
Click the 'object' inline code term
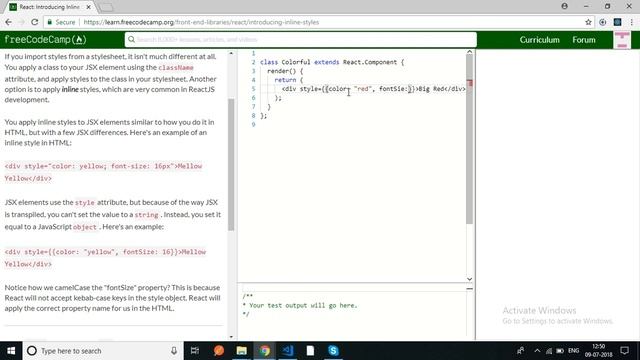pos(85,227)
